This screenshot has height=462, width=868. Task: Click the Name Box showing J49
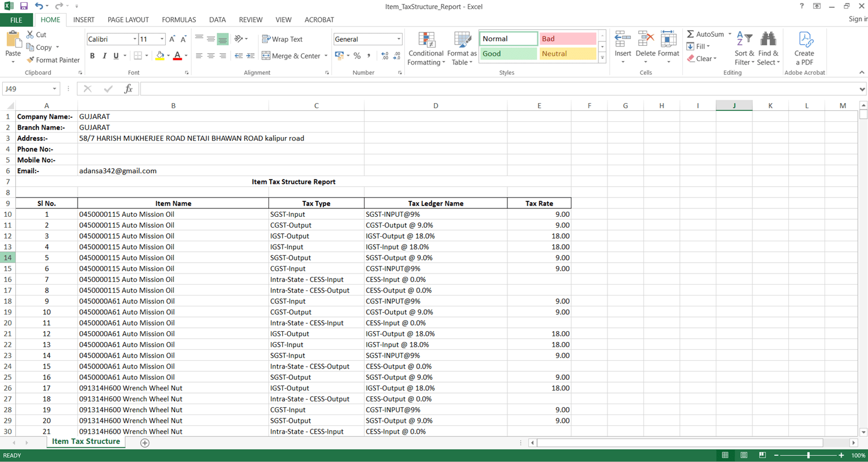(27, 89)
